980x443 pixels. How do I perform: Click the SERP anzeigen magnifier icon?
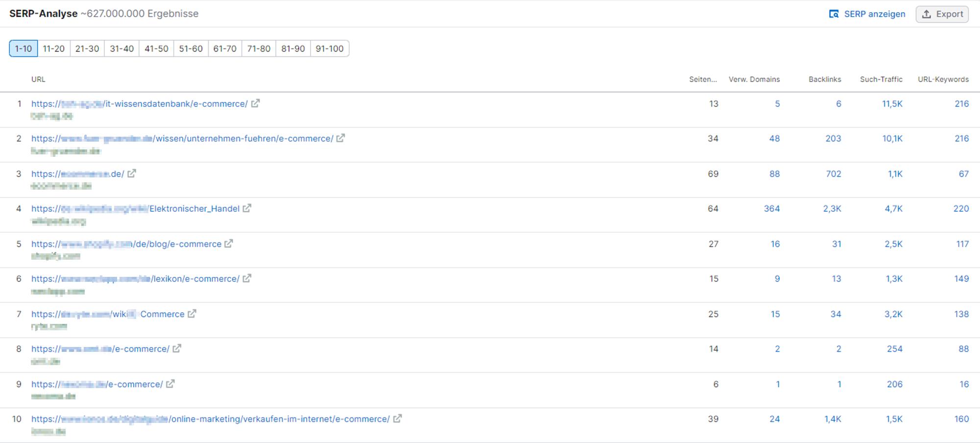click(x=834, y=14)
